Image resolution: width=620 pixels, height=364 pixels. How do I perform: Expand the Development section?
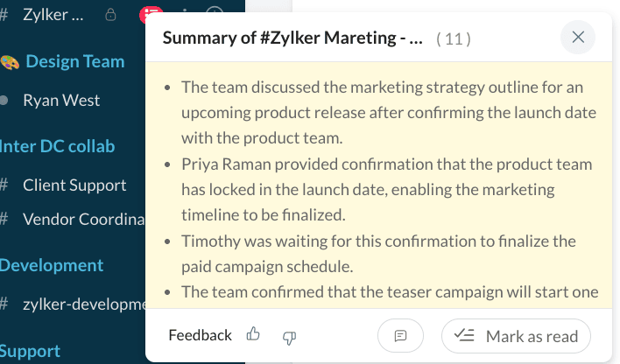[52, 265]
